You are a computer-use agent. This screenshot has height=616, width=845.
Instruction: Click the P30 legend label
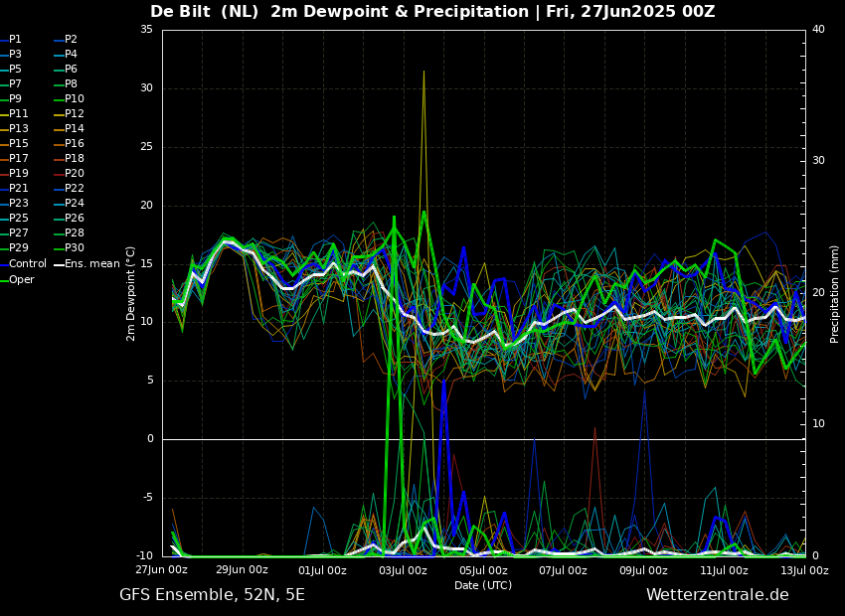pos(75,248)
